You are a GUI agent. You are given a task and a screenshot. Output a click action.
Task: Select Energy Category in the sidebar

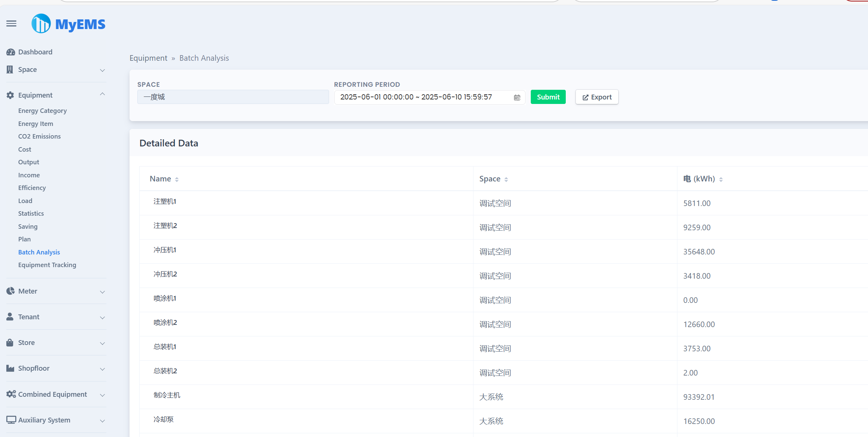[x=42, y=110]
